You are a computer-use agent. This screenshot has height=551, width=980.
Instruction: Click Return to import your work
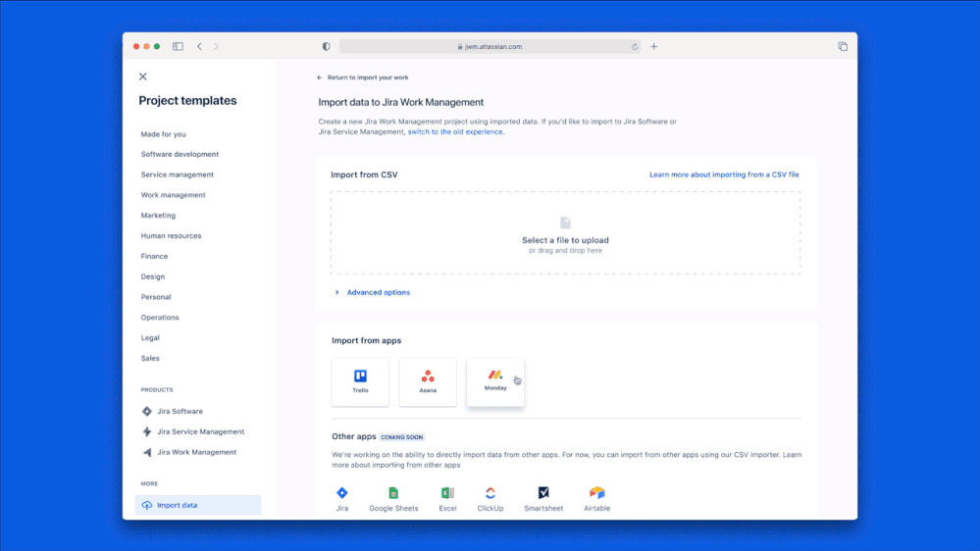pos(363,77)
